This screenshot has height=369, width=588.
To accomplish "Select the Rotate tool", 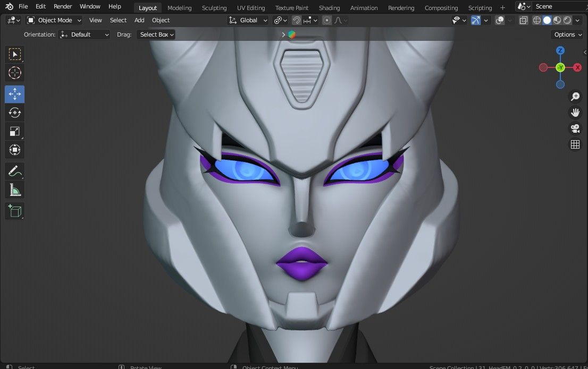I will [15, 113].
